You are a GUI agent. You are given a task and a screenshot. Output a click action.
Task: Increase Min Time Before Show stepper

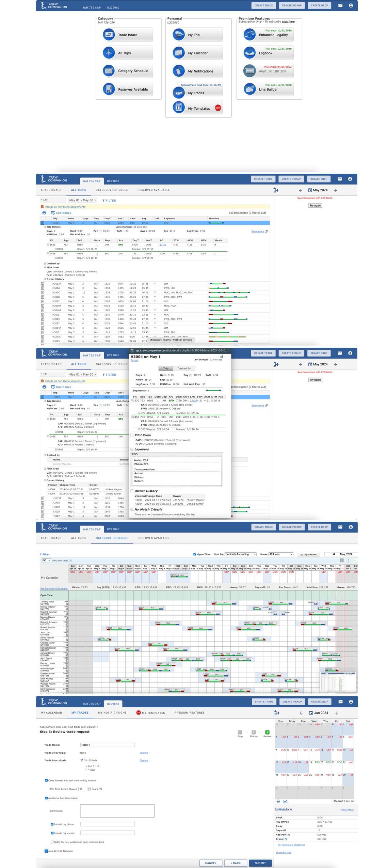tap(89, 788)
